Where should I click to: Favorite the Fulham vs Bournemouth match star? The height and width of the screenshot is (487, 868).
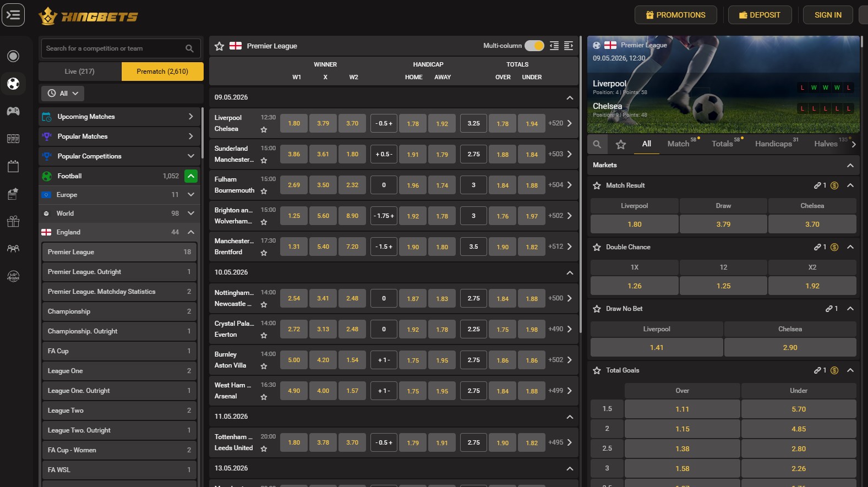click(264, 191)
